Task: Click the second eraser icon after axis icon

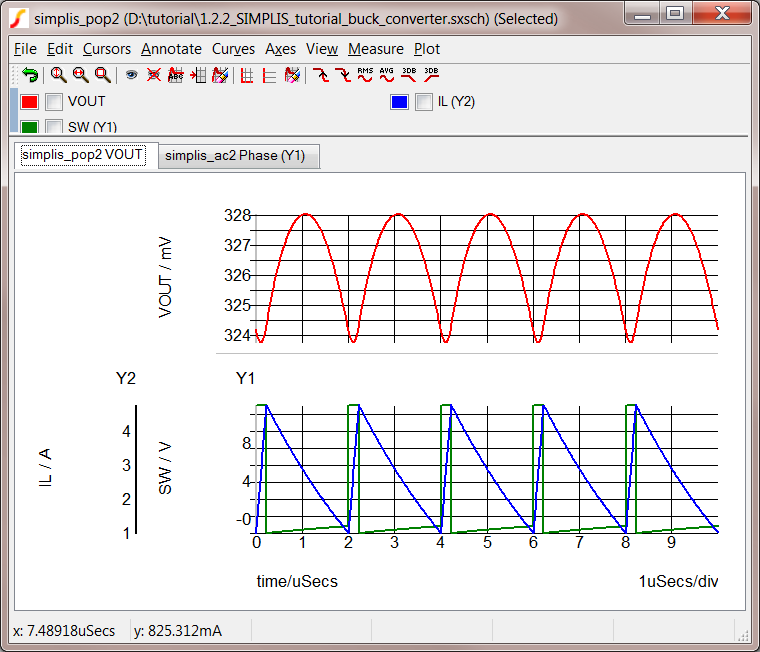Action: pyautogui.click(x=292, y=75)
